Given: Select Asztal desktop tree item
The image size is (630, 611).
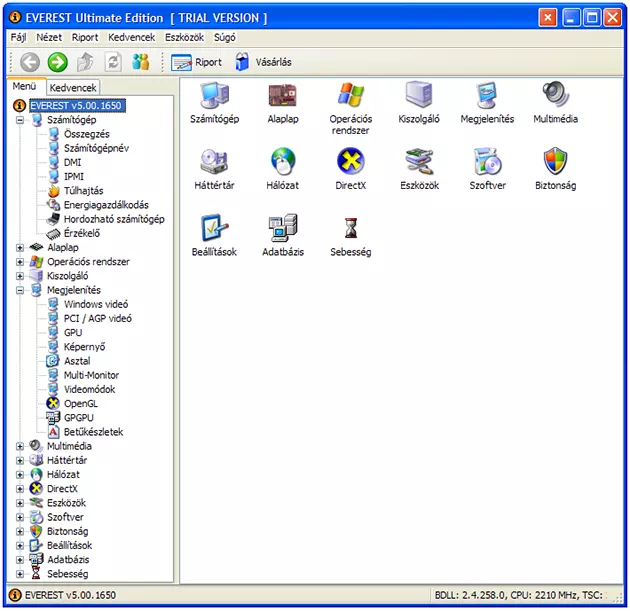Looking at the screenshot, I should [x=77, y=361].
